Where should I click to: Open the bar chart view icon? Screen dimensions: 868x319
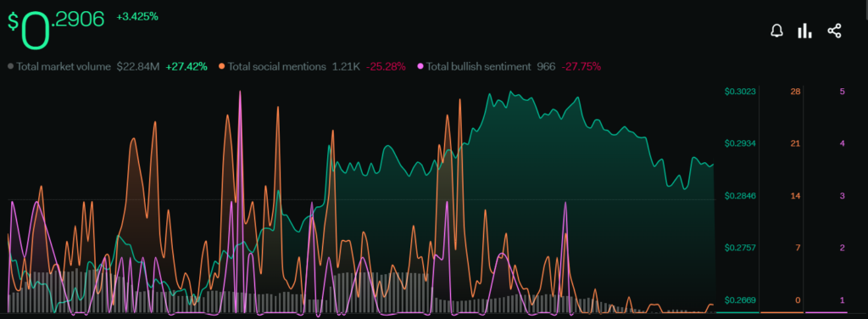[x=804, y=31]
